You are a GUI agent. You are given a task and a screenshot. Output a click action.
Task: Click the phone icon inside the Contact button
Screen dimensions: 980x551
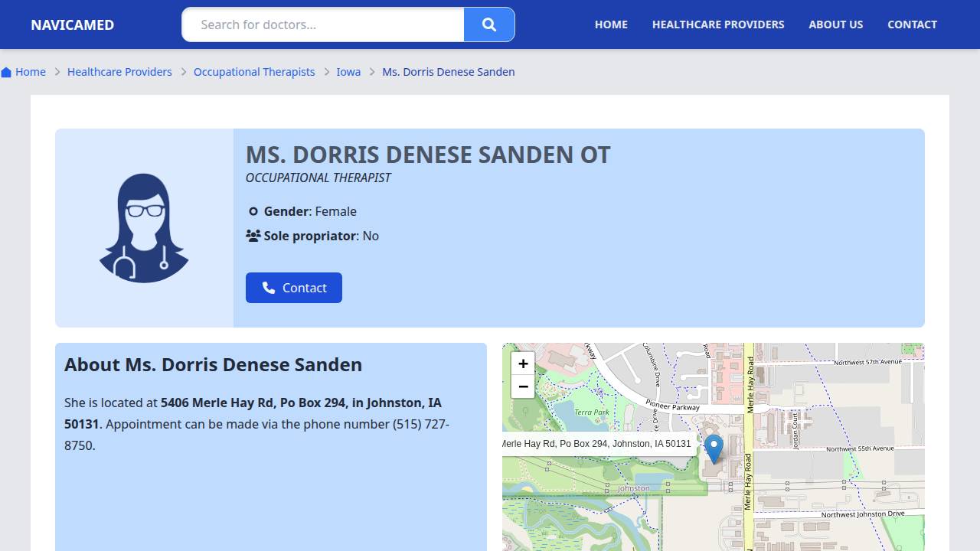[269, 288]
